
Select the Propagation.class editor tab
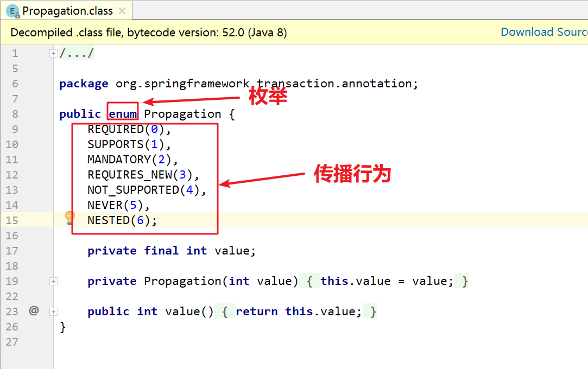66,10
